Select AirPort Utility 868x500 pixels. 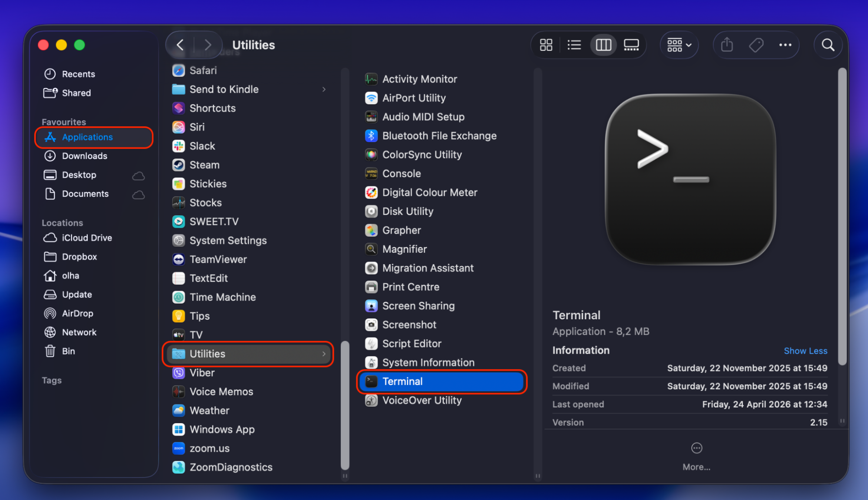coord(414,98)
